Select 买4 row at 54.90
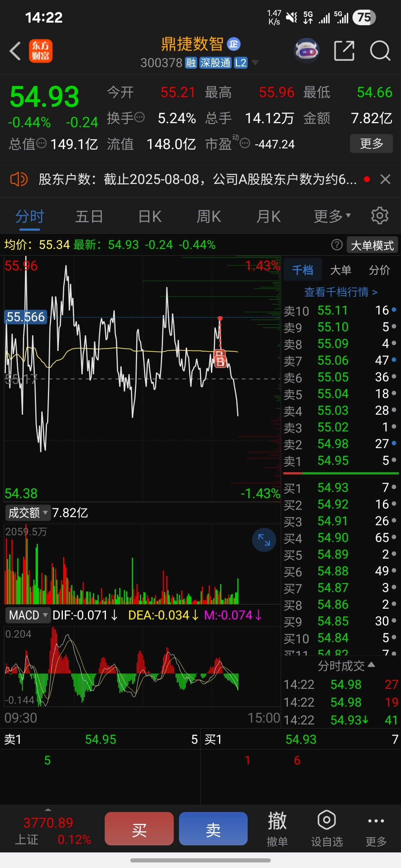401x868 pixels. (341, 538)
